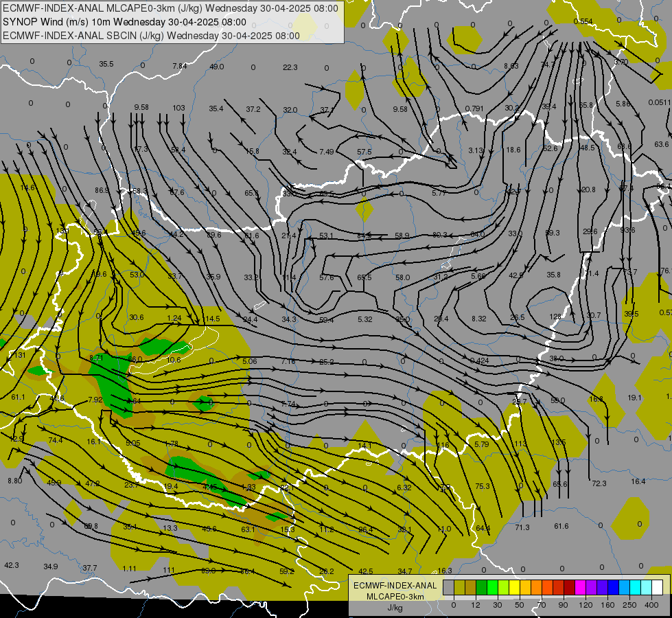Click the map value 0.791

474,108
